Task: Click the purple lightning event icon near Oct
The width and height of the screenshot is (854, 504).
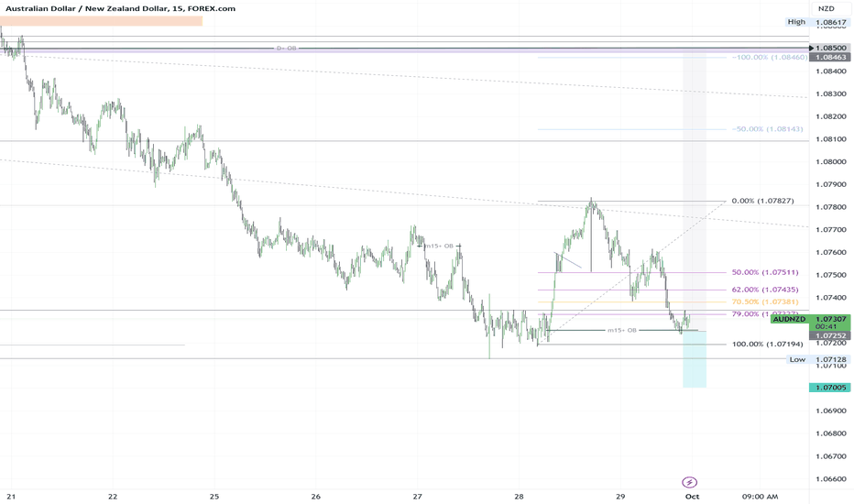Action: coord(689,482)
